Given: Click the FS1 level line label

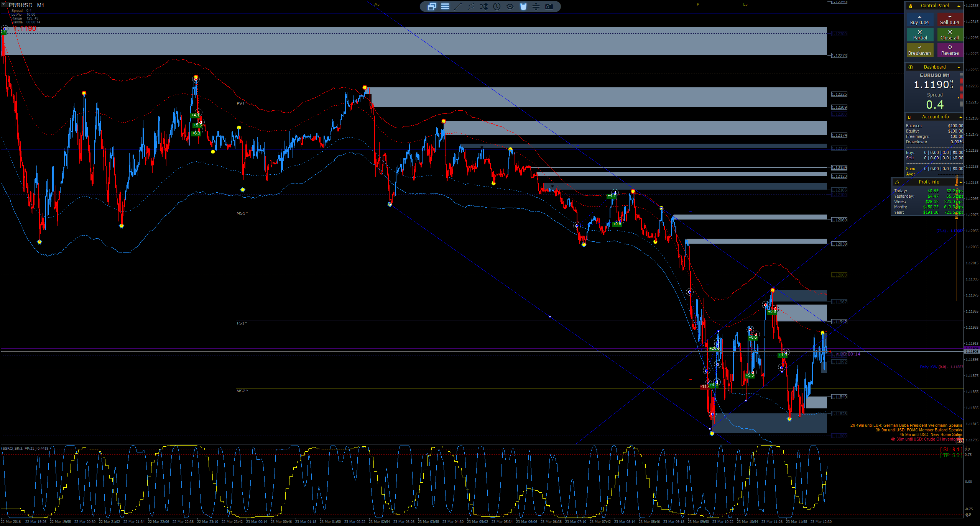Looking at the screenshot, I should click(x=242, y=323).
